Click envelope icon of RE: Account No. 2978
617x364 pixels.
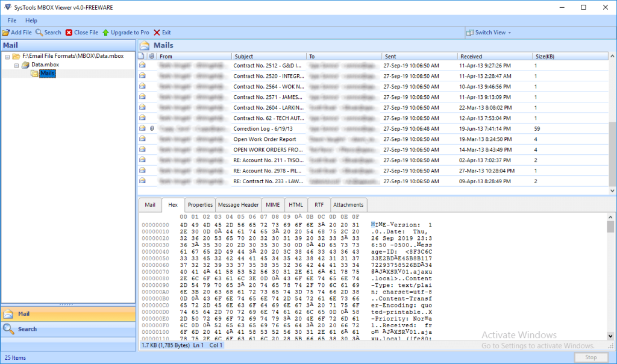click(x=142, y=171)
